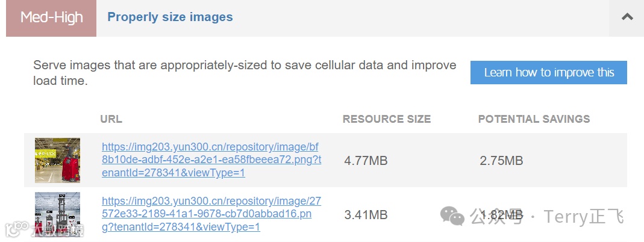Click the WeChat logo icon
This screenshot has height=242, width=644.
click(x=452, y=216)
